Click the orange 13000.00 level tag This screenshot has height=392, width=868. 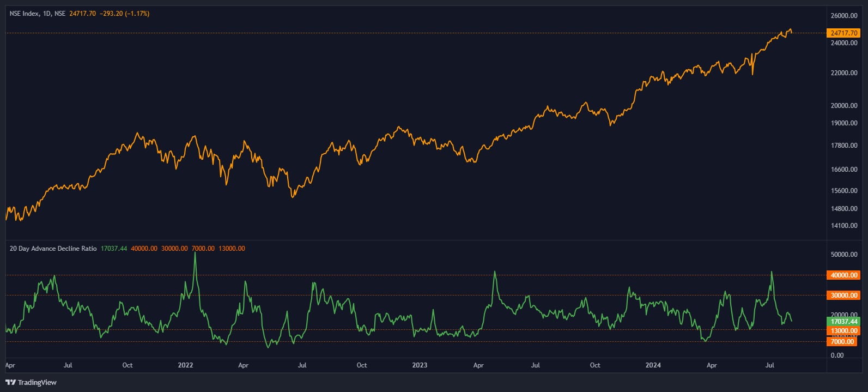(843, 331)
